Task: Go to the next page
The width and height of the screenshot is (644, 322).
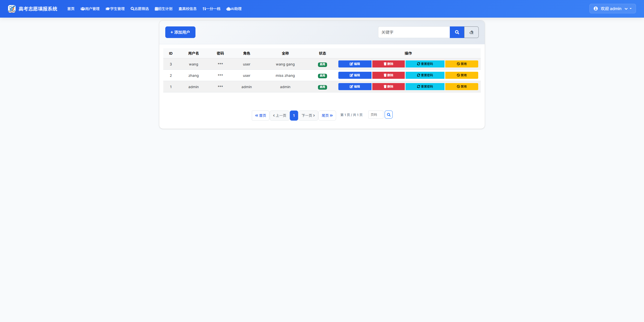Action: (x=308, y=116)
